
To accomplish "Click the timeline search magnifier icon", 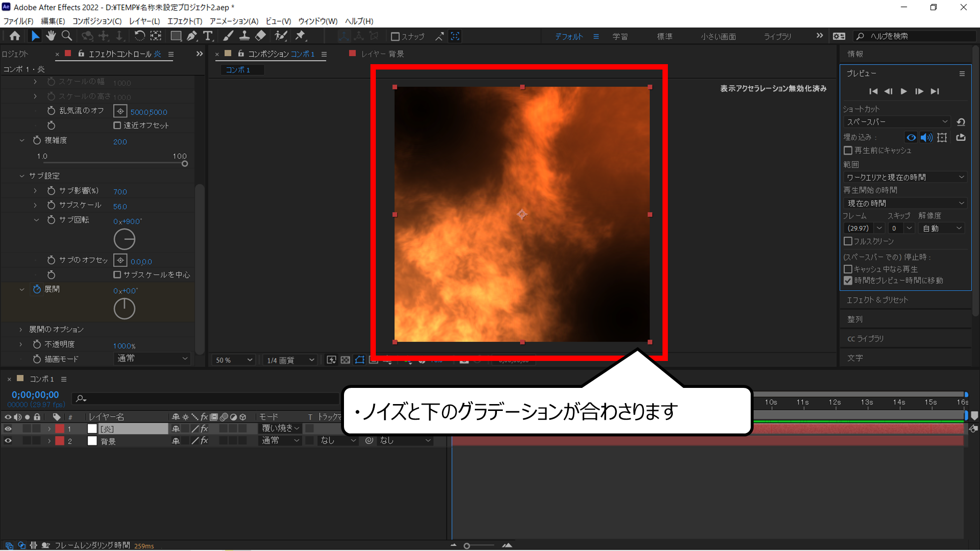I will point(81,399).
